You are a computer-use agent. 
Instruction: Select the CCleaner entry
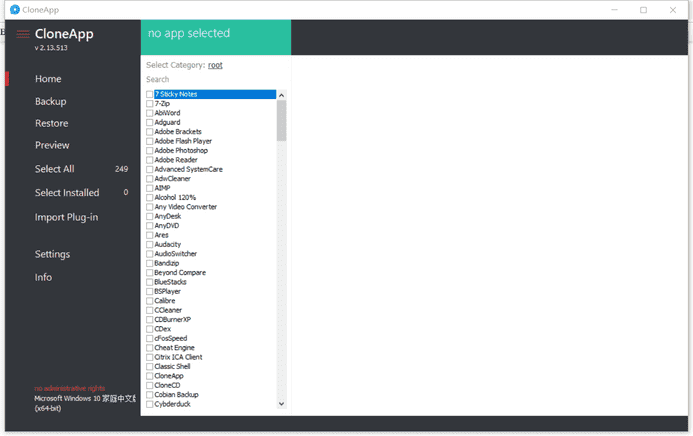click(168, 311)
